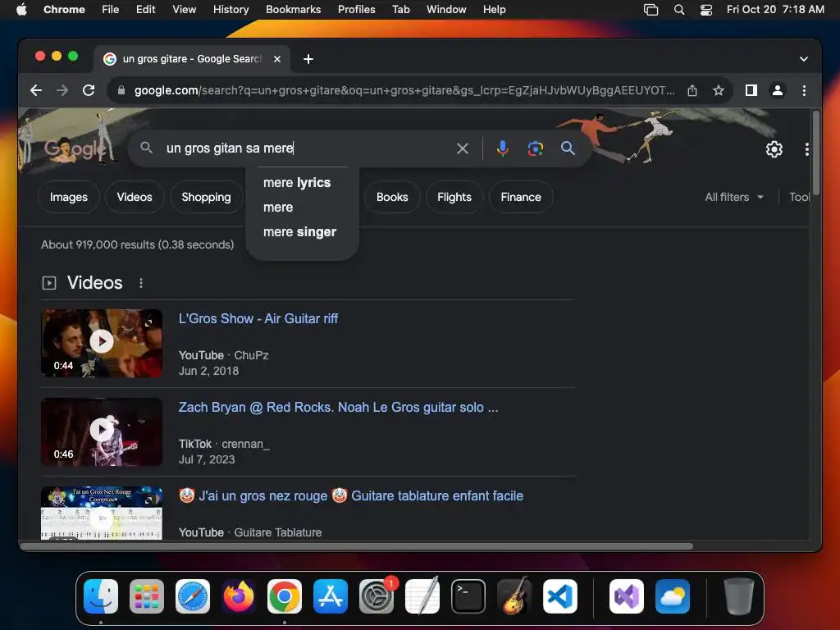Click the address bar URL
This screenshot has width=840, height=630.
pos(404,90)
